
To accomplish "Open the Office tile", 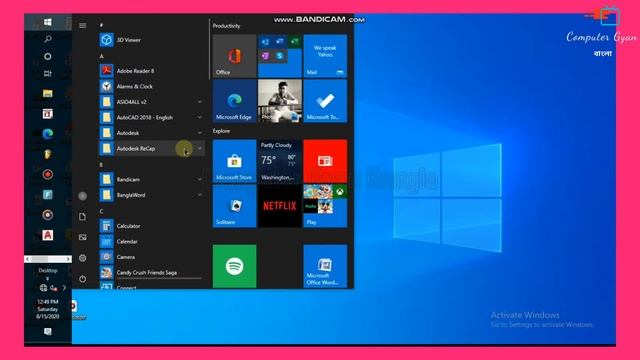I will click(235, 56).
